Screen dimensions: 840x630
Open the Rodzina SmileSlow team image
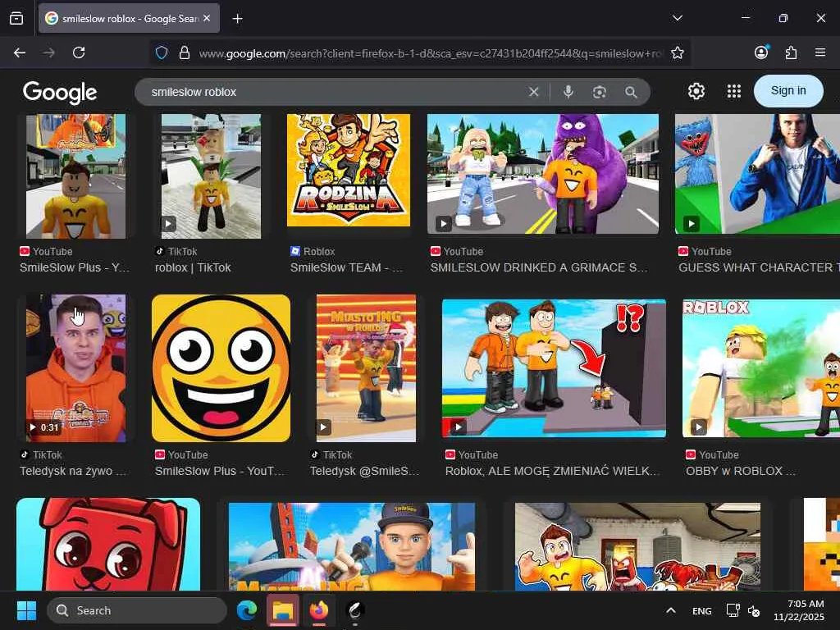click(x=348, y=170)
